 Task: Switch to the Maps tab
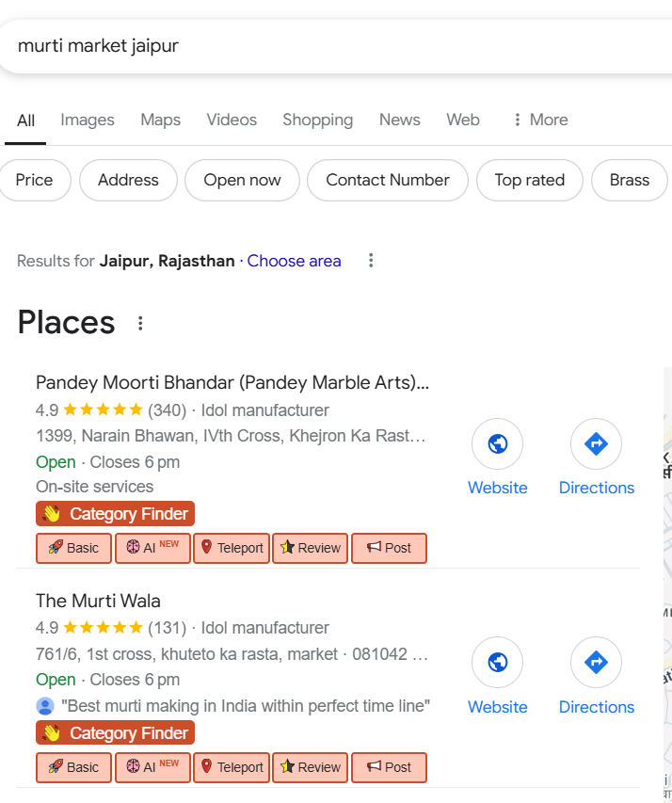160,120
